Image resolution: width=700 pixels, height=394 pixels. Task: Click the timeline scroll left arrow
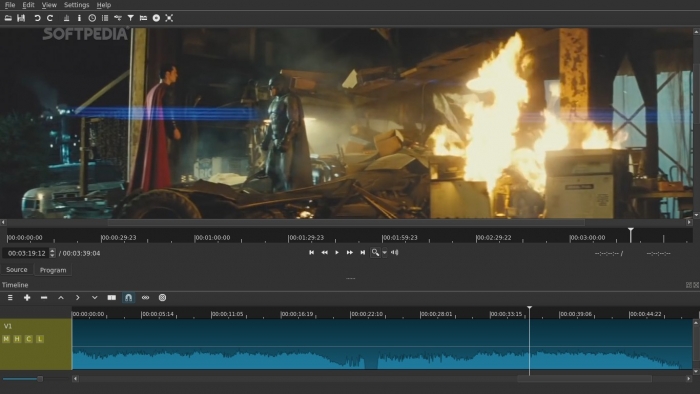pos(75,379)
